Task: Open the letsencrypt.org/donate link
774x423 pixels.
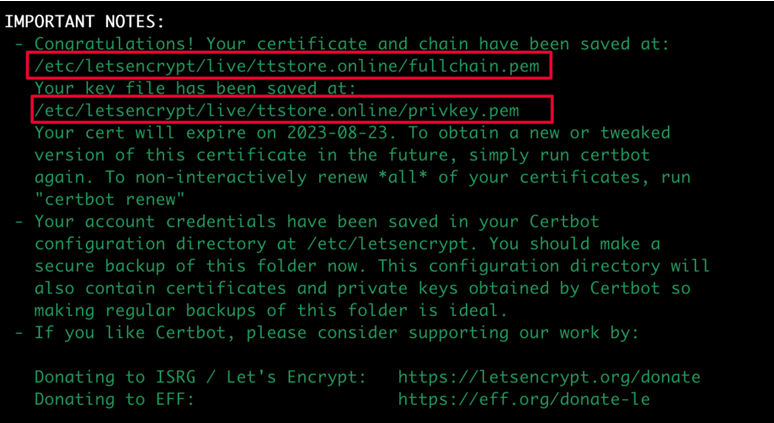Action: (x=549, y=377)
